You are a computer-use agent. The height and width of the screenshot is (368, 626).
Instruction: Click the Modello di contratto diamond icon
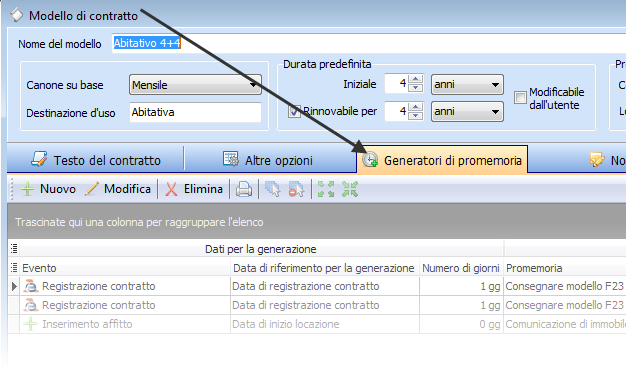(17, 15)
